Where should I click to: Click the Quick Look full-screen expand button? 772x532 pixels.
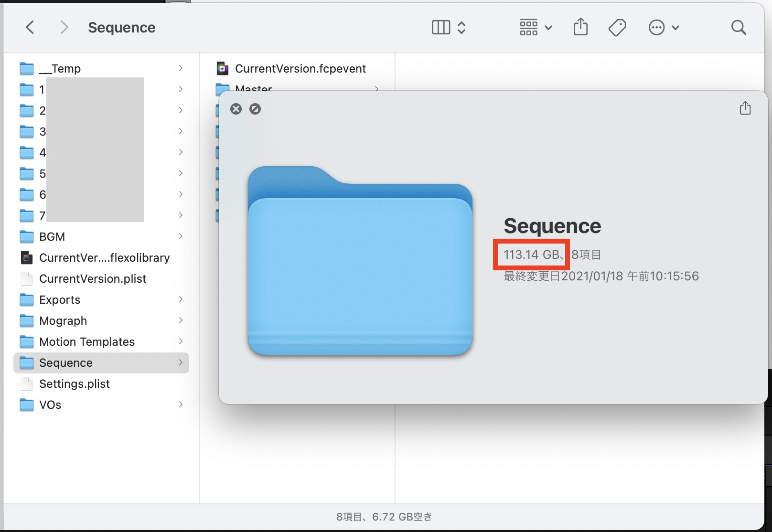pos(255,109)
